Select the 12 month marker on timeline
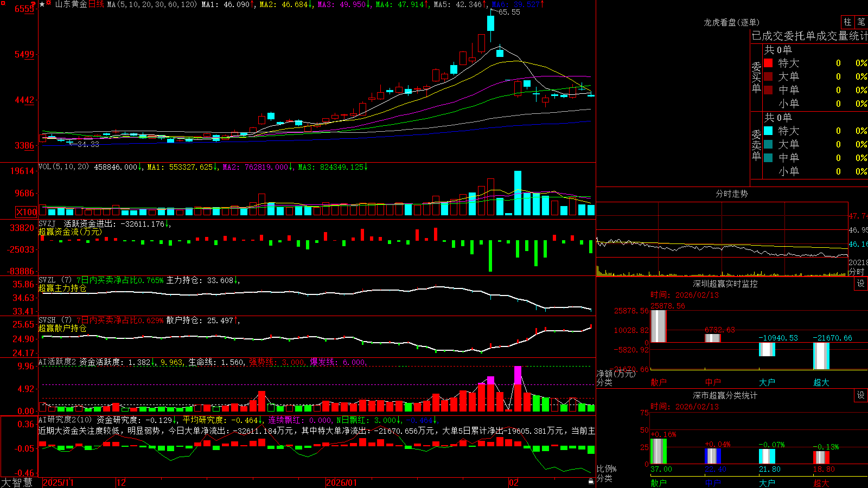The width and height of the screenshot is (868, 488). coord(121,483)
